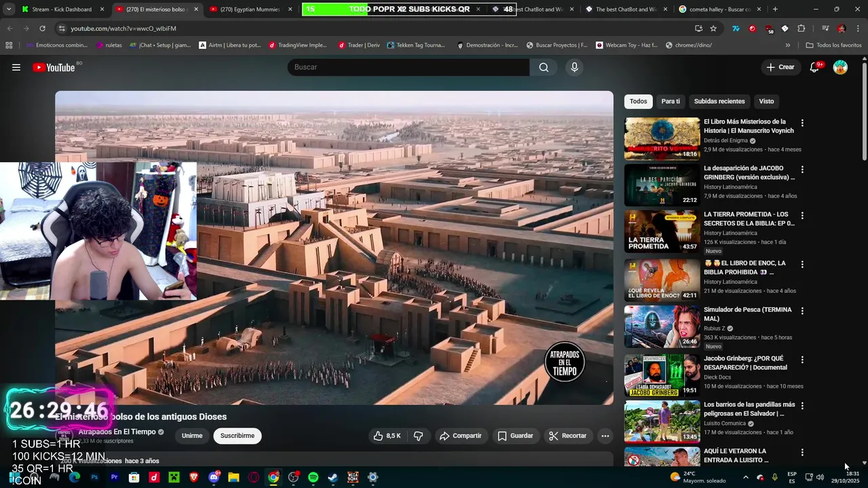Click the install app icon in address bar
The image size is (868, 488).
point(698,28)
